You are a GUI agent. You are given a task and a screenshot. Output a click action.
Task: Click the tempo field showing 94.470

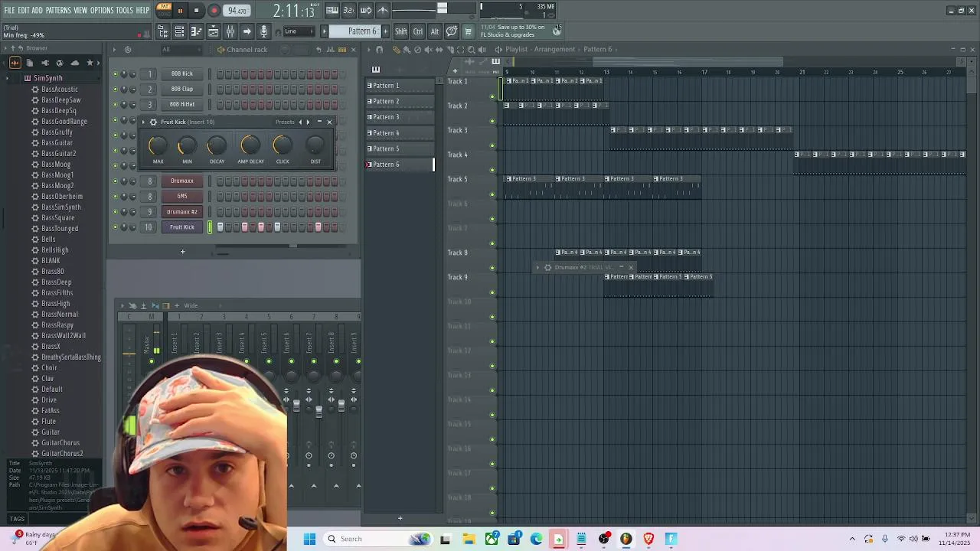pyautogui.click(x=237, y=11)
